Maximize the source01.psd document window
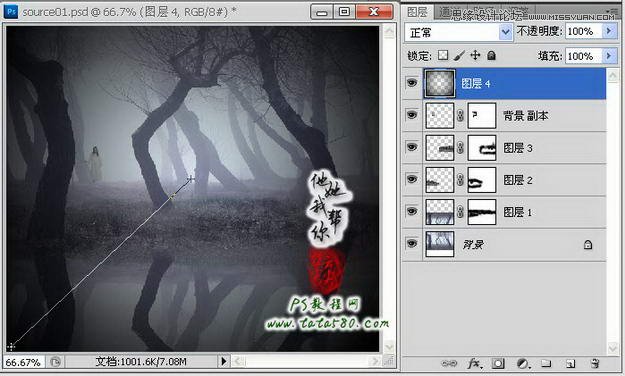The height and width of the screenshot is (376, 625). click(x=344, y=12)
